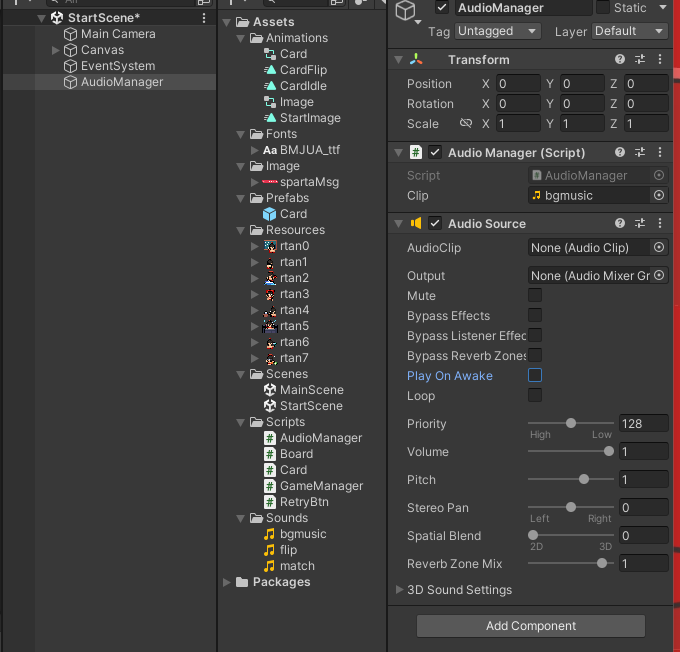This screenshot has width=680, height=652.
Task: Click the flip audio clip icon
Action: tap(269, 550)
